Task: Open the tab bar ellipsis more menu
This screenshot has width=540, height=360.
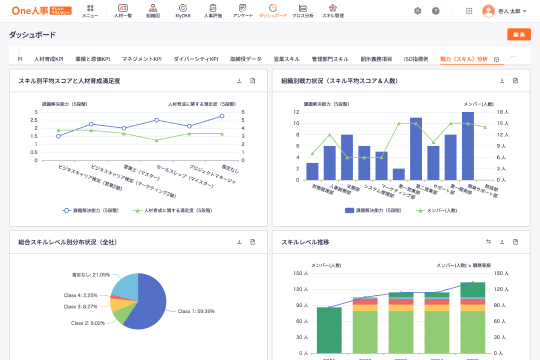Action: [x=513, y=56]
